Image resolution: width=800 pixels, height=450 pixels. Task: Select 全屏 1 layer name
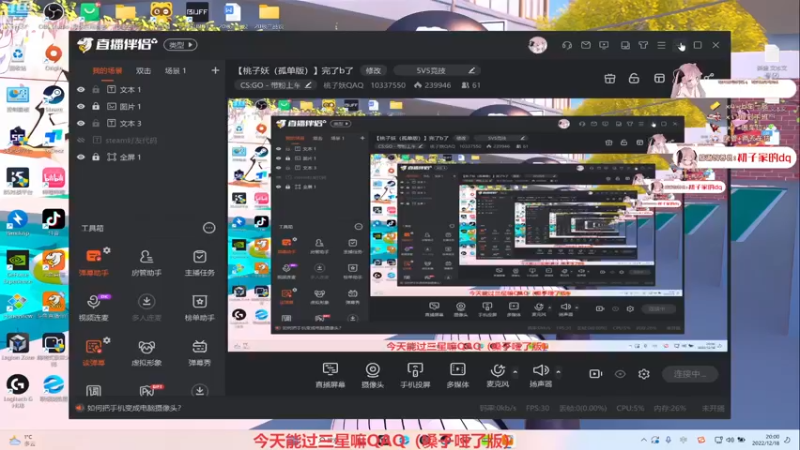(130, 157)
